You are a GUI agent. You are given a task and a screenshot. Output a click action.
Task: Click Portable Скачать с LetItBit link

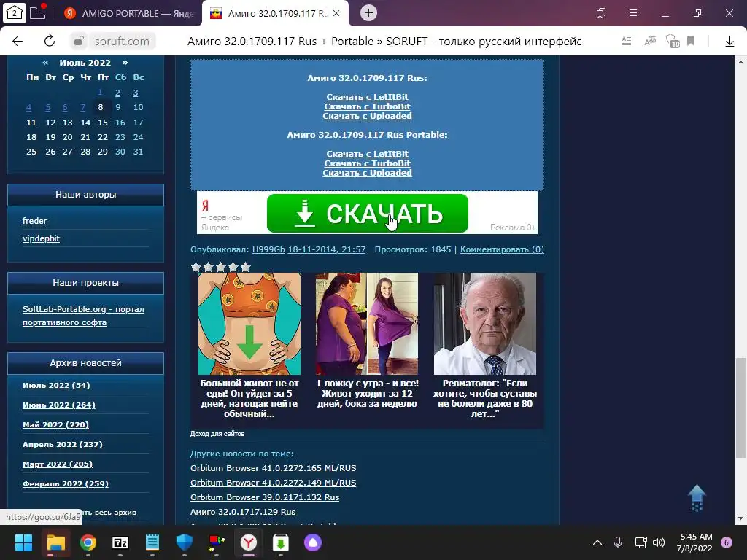pos(368,154)
